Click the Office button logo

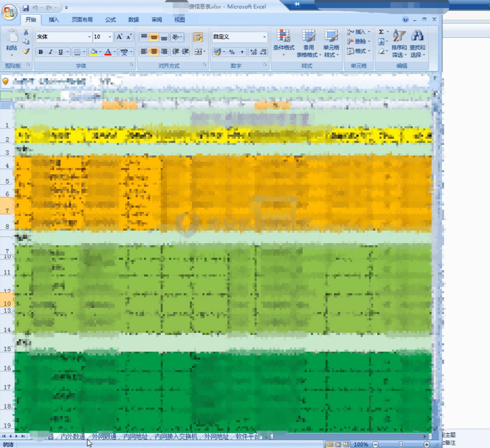(x=9, y=12)
